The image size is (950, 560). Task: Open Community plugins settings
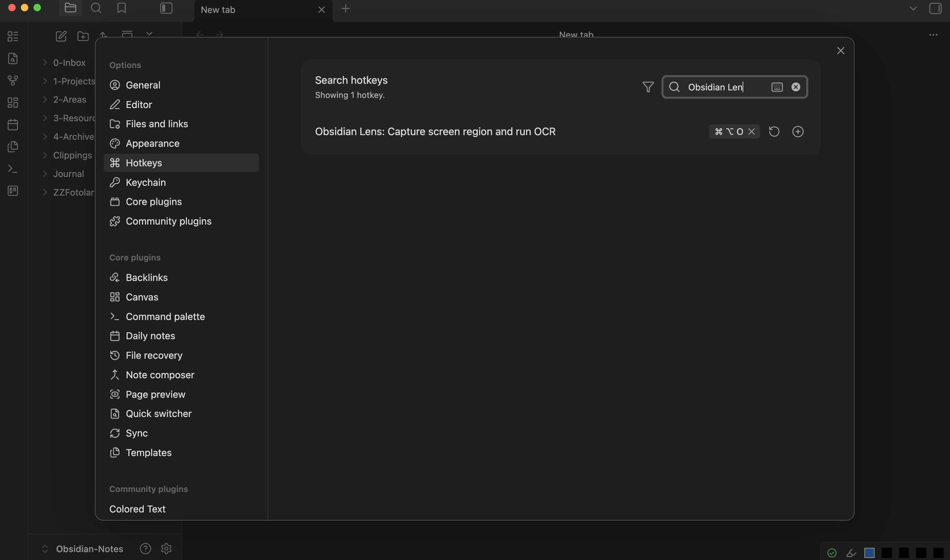tap(181, 221)
